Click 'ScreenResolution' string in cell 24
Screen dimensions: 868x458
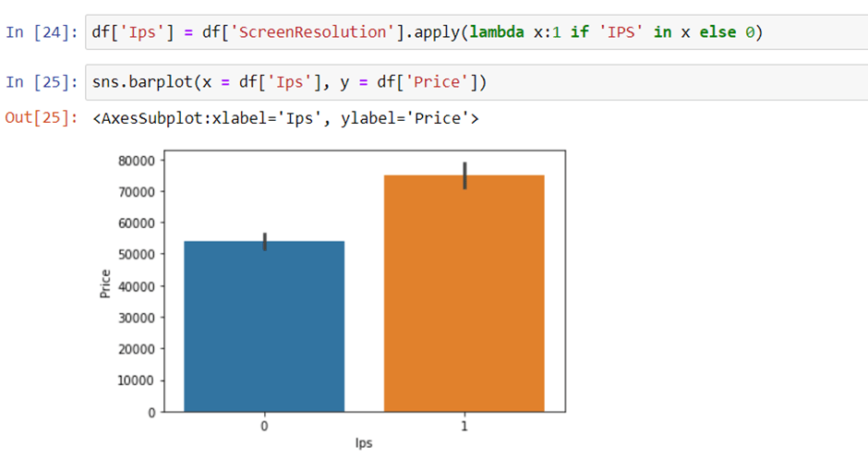(313, 32)
